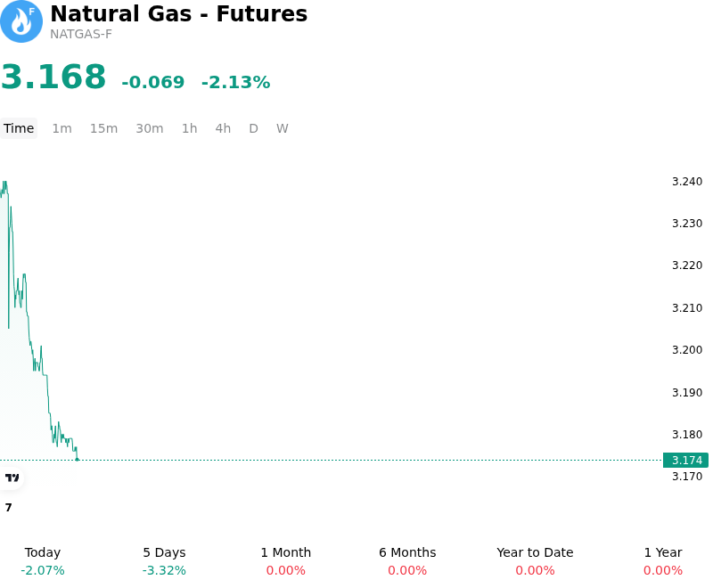This screenshot has width=713, height=588.
Task: Show the 1 Month performance range
Action: click(x=285, y=561)
